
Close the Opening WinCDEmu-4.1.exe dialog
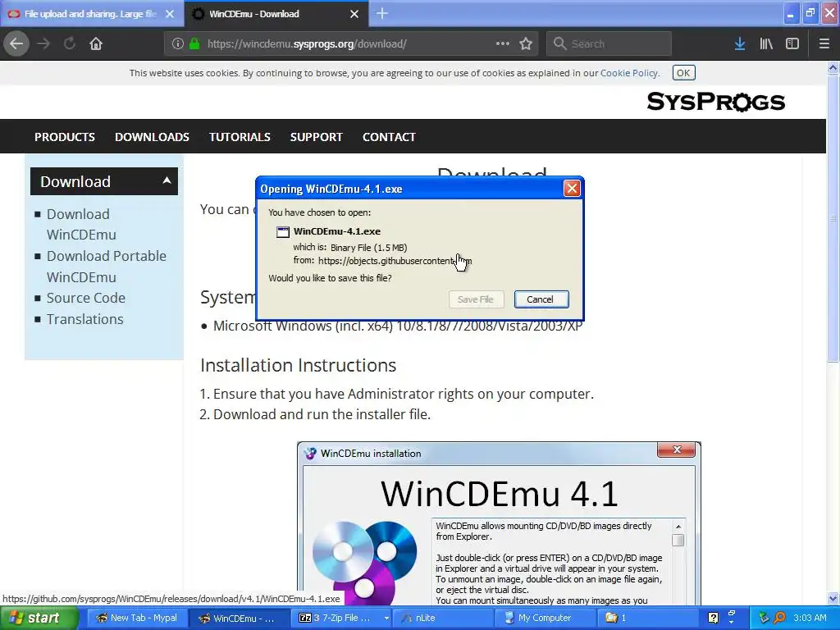tap(572, 189)
